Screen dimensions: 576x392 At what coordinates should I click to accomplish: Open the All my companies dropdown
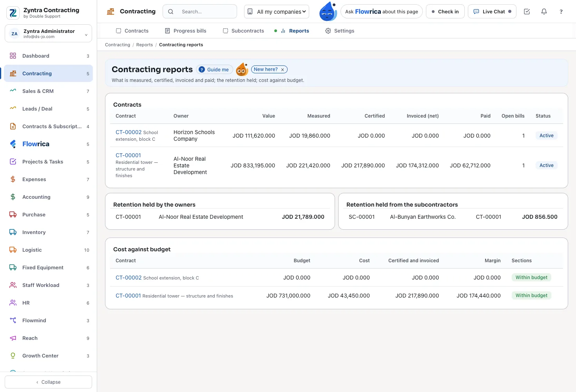tap(277, 12)
